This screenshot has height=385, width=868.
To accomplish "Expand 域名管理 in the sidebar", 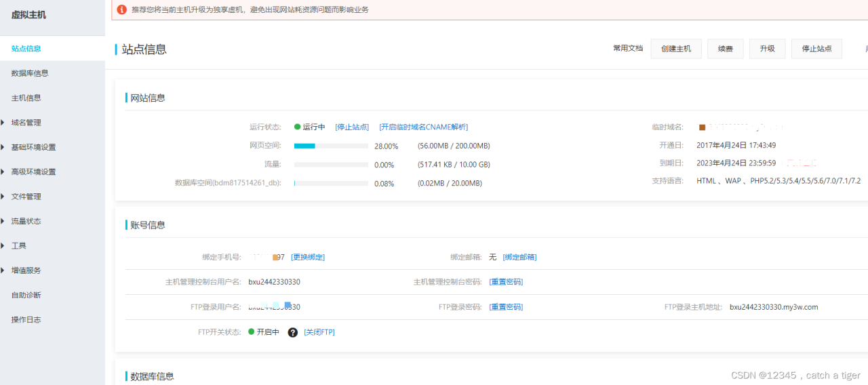I will (x=26, y=123).
